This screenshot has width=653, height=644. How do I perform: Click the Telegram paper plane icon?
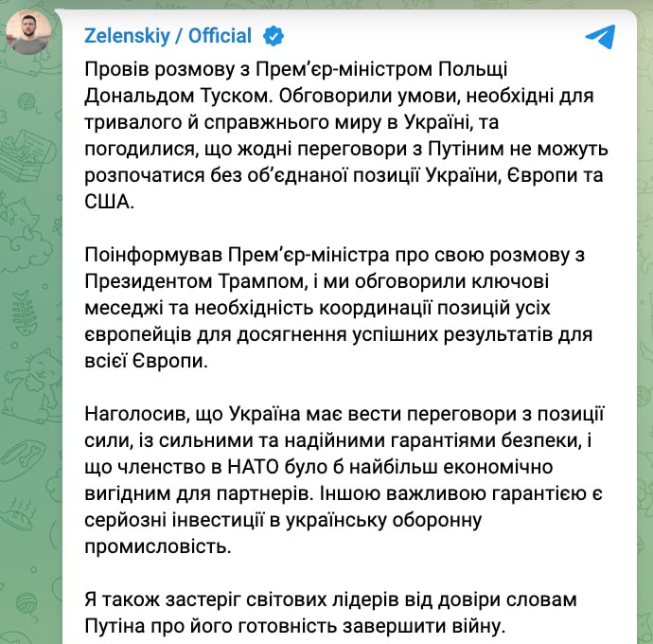(600, 36)
